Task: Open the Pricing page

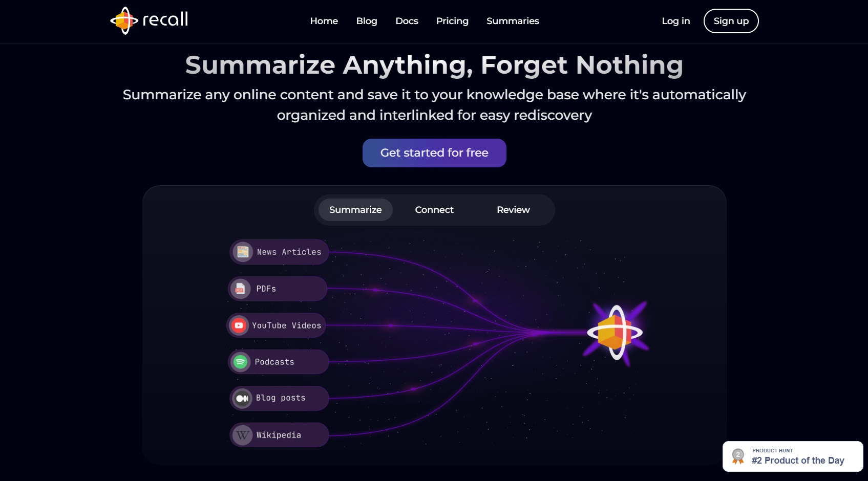Action: [x=452, y=21]
